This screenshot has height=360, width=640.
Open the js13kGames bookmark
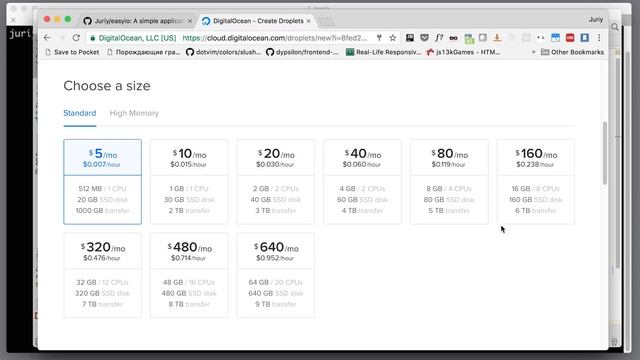[x=463, y=52]
